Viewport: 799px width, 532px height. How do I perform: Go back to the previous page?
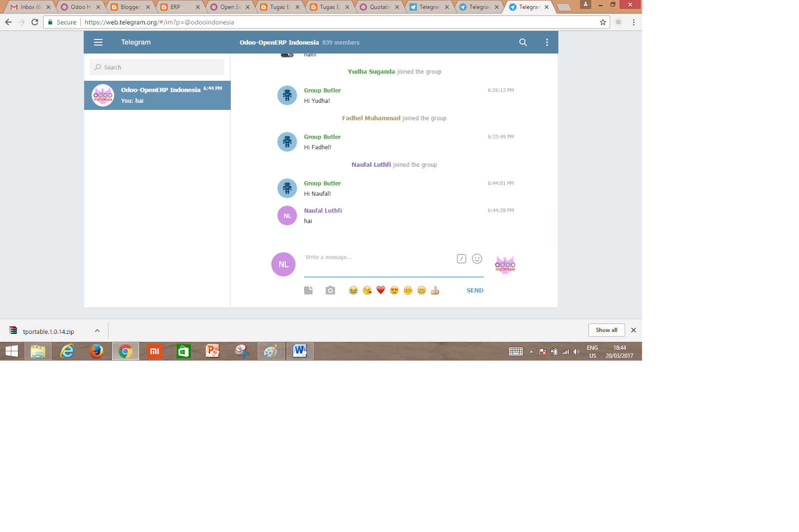tap(8, 22)
